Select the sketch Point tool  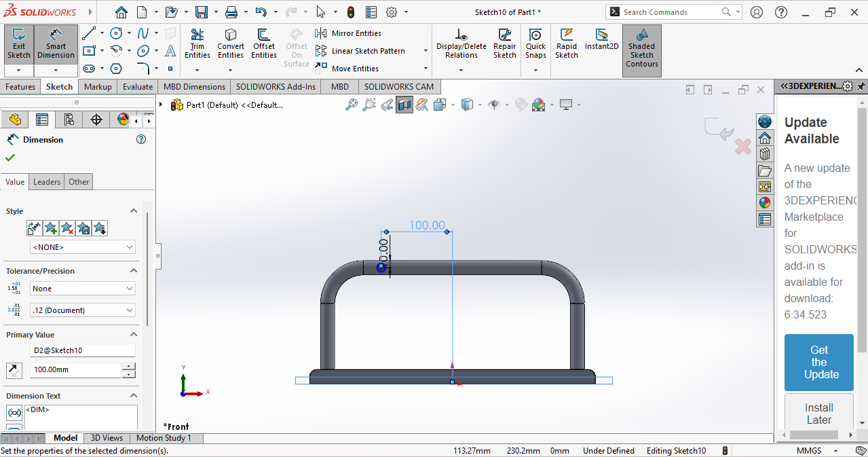pos(170,68)
